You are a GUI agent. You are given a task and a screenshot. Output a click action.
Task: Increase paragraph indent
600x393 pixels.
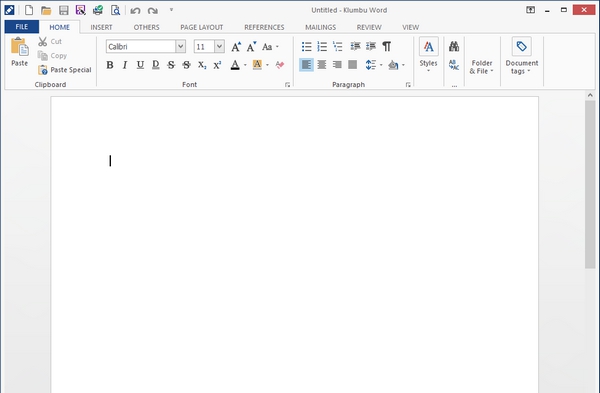(371, 47)
